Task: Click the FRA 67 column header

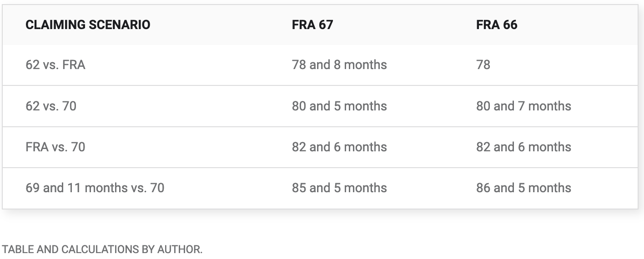Action: (x=312, y=25)
